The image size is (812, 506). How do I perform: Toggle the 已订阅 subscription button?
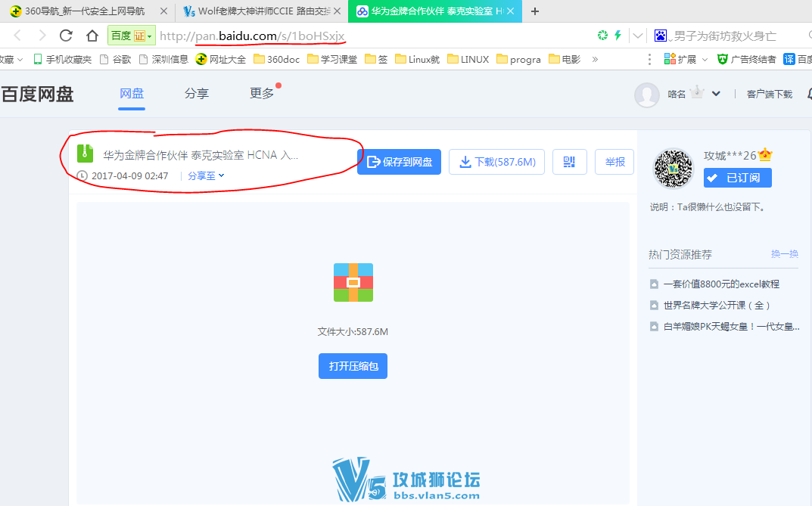(x=737, y=178)
